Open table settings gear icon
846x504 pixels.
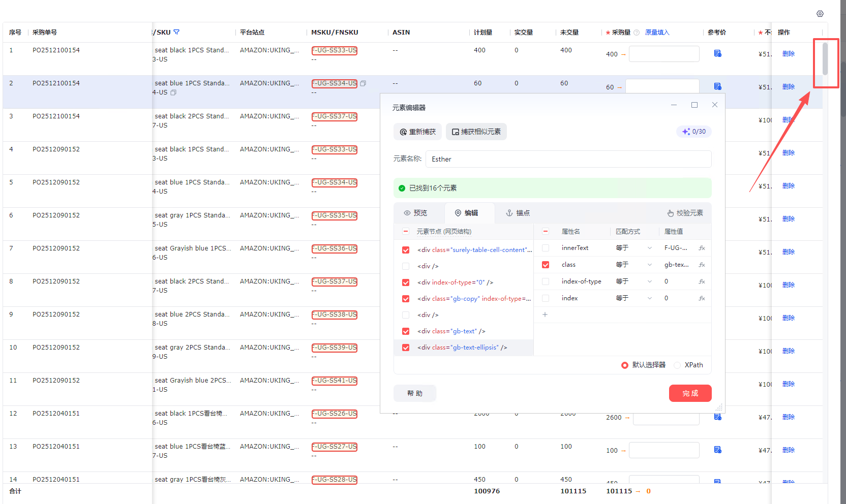820,14
